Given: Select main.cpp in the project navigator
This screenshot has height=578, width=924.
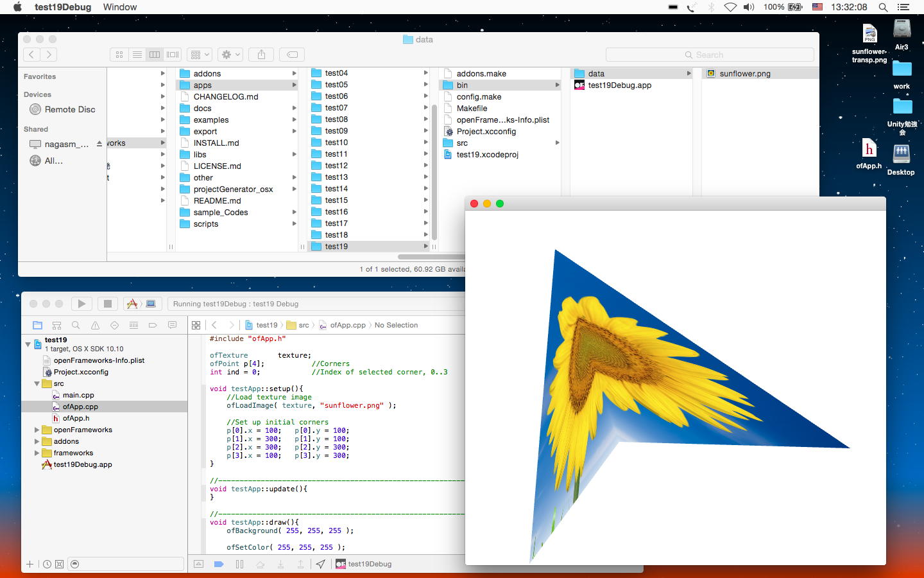Looking at the screenshot, I should click(78, 395).
